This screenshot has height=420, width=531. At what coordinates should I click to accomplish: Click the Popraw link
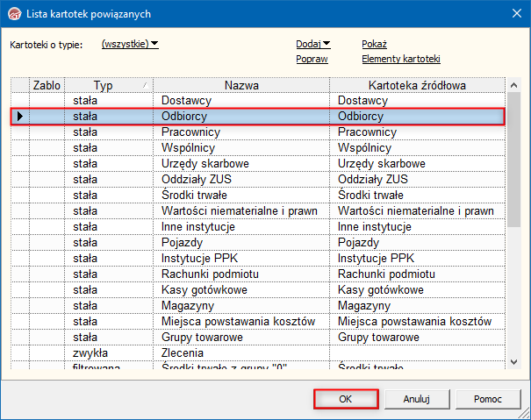pos(312,60)
